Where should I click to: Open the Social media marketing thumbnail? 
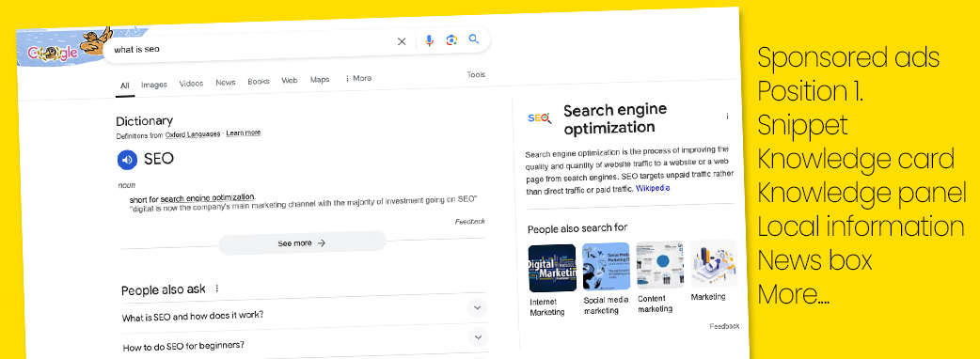[x=606, y=266]
